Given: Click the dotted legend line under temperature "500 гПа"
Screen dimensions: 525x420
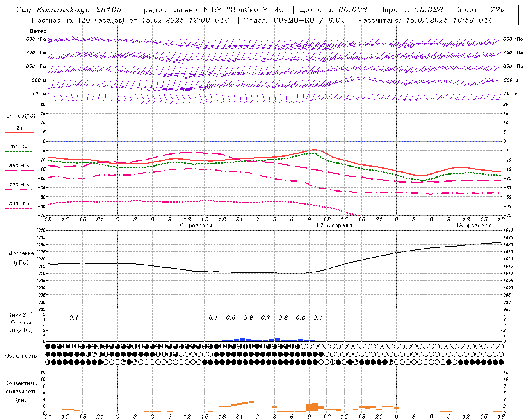Looking at the screenshot, I should point(18,209).
